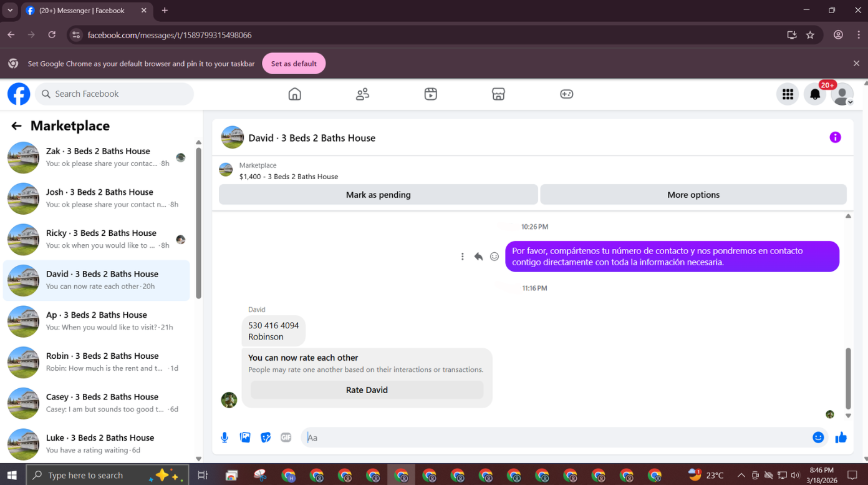868x485 pixels.
Task: Click the address bar URL
Action: tap(170, 35)
